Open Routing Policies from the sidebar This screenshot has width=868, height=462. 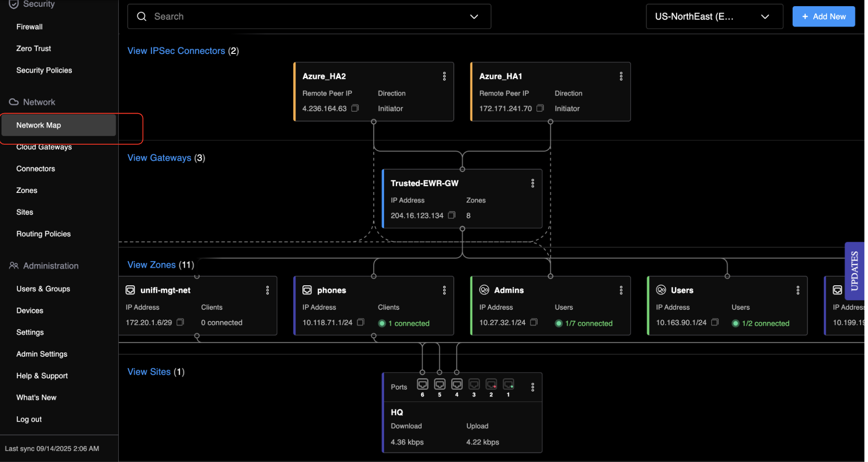click(43, 234)
